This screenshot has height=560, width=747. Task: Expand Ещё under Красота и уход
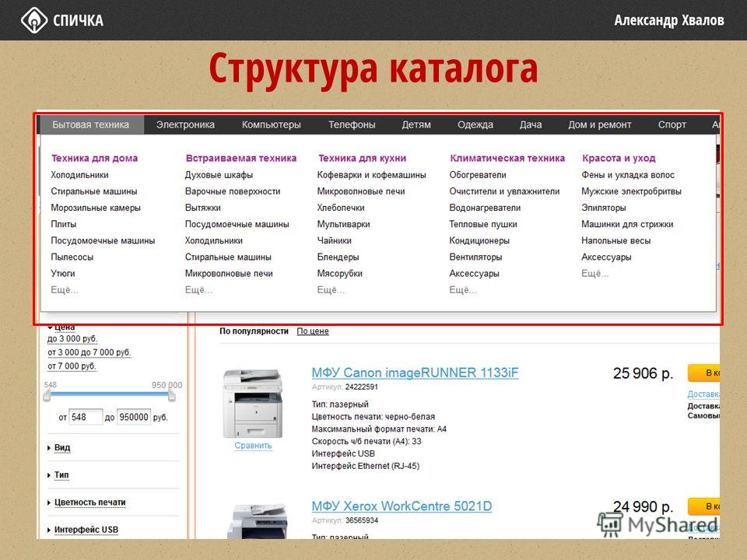(595, 273)
